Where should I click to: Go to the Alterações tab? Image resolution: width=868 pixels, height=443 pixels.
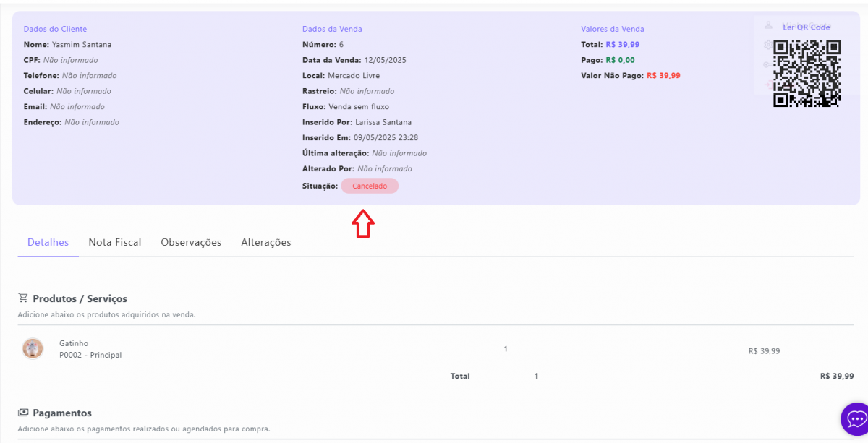pyautogui.click(x=265, y=242)
